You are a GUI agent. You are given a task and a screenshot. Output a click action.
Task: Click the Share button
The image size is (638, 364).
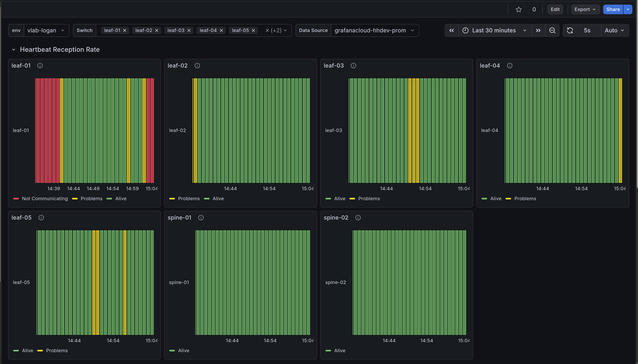[613, 10]
